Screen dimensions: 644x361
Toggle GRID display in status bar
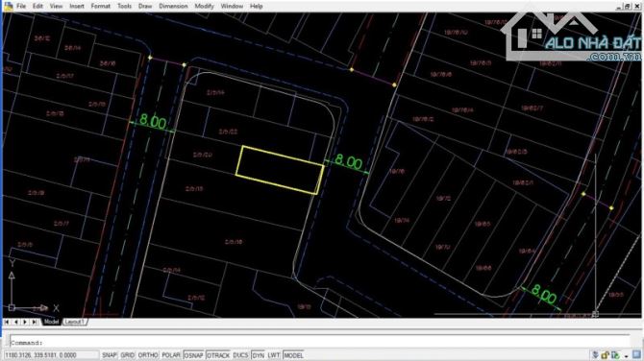(x=127, y=355)
